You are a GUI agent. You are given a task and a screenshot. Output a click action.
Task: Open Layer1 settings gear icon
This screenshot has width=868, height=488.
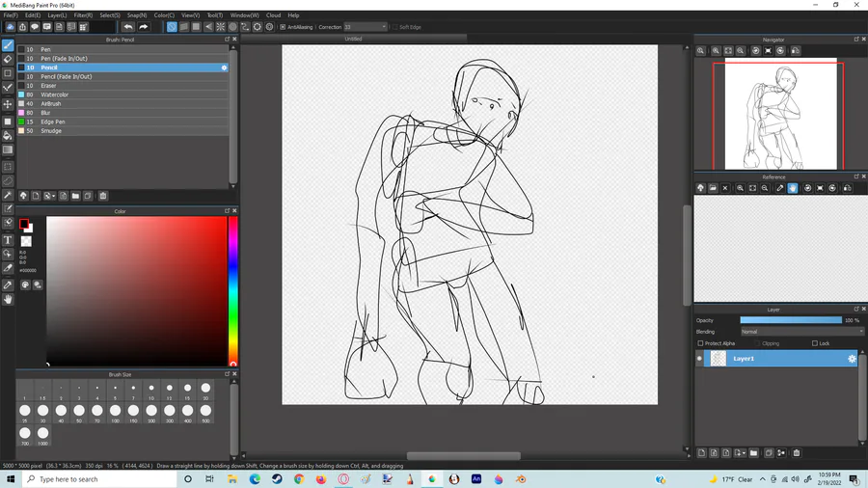tap(852, 359)
